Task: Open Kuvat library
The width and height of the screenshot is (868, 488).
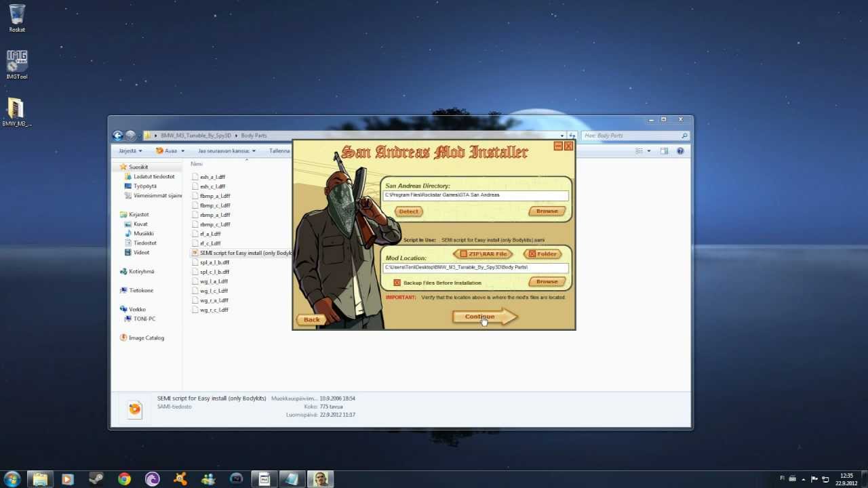Action: click(140, 224)
